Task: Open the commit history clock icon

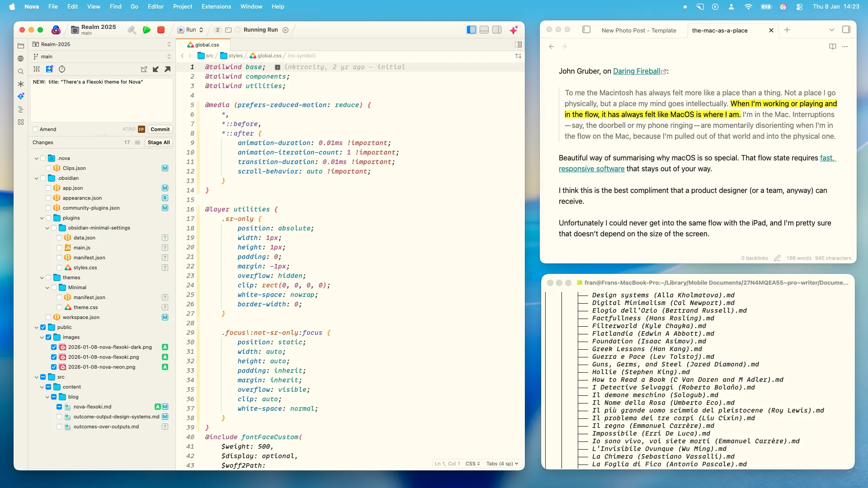Action: [62, 69]
